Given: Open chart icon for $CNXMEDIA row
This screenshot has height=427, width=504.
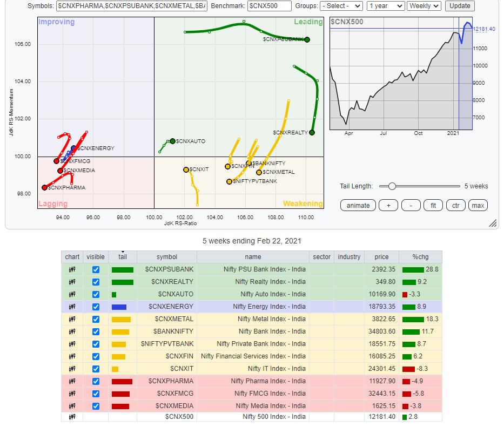Looking at the screenshot, I should coord(72,406).
